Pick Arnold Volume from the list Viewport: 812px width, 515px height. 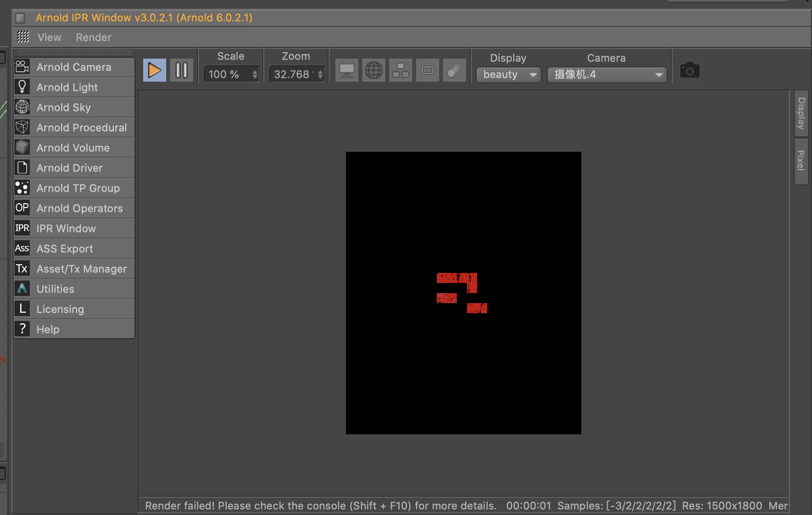click(x=74, y=148)
